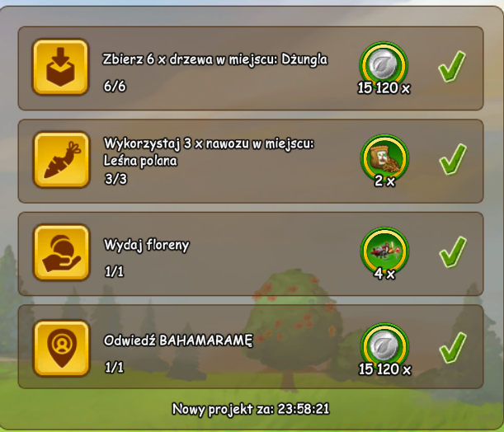The height and width of the screenshot is (432, 504).
Task: Click green checkmark on fertilizer task
Action: [x=453, y=158]
